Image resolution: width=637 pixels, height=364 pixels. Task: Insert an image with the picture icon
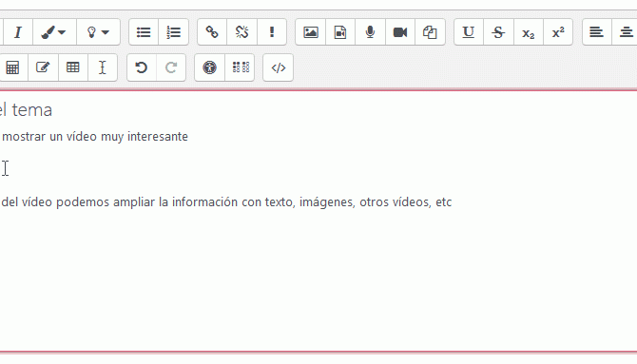pos(310,32)
